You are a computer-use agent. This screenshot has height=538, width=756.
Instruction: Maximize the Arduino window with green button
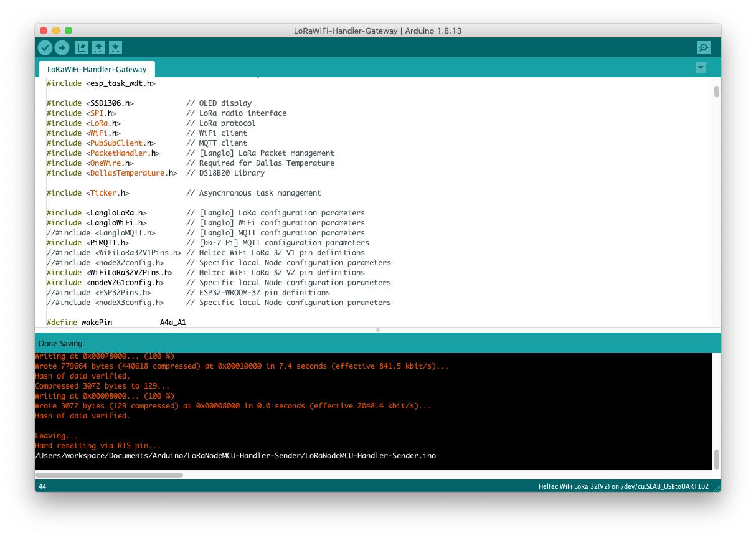(x=69, y=31)
